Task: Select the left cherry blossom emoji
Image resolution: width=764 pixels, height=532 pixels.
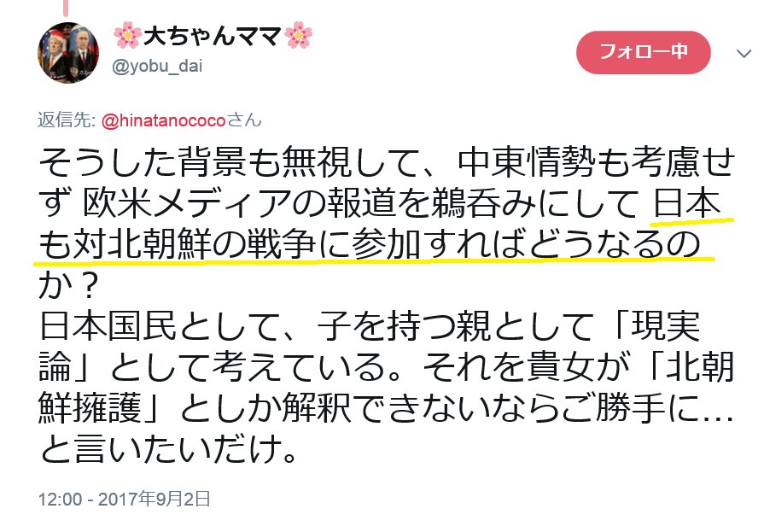Action: [x=127, y=35]
